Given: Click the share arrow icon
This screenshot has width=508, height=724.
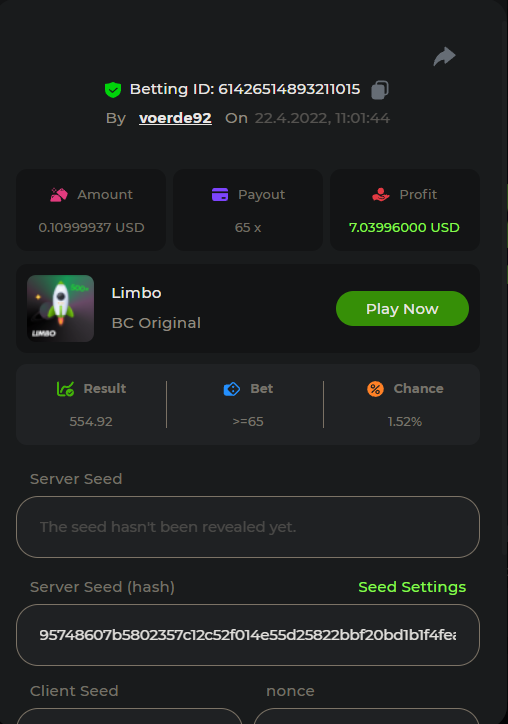Looking at the screenshot, I should click(x=444, y=56).
